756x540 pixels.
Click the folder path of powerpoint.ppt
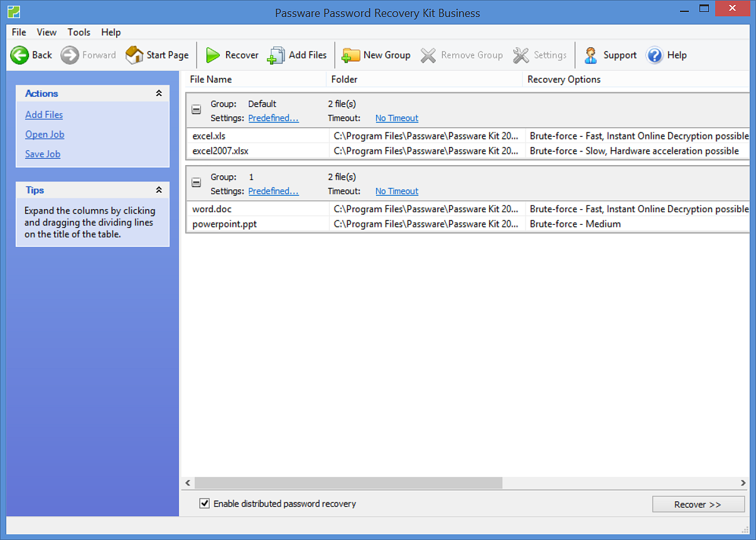pyautogui.click(x=426, y=224)
